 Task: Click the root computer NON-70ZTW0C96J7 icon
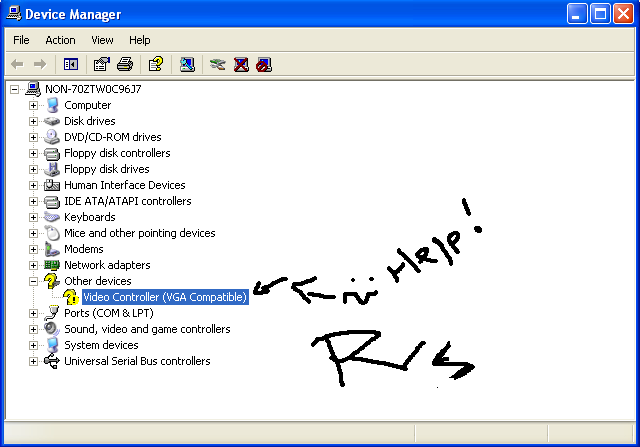tap(33, 89)
